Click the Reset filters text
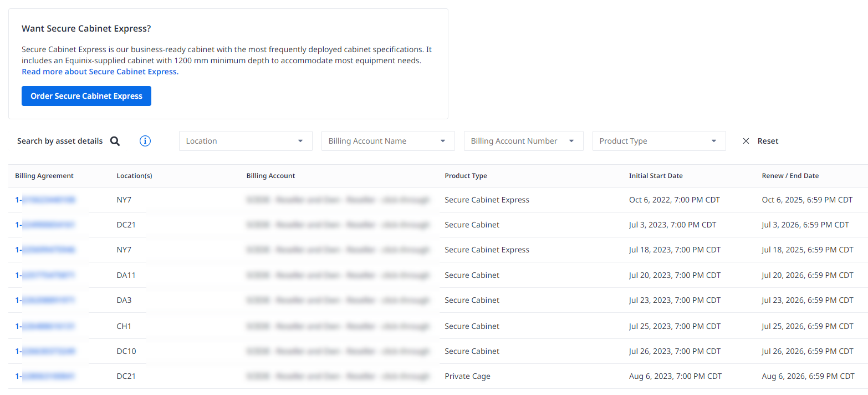 [768, 141]
